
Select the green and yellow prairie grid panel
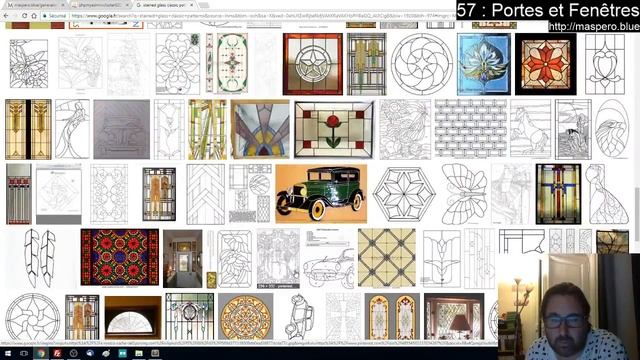(367, 64)
